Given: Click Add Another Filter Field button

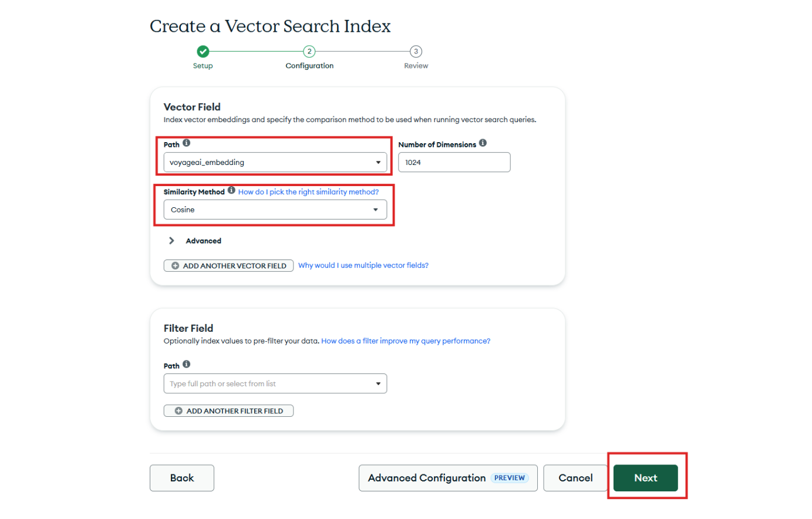Looking at the screenshot, I should pos(228,411).
